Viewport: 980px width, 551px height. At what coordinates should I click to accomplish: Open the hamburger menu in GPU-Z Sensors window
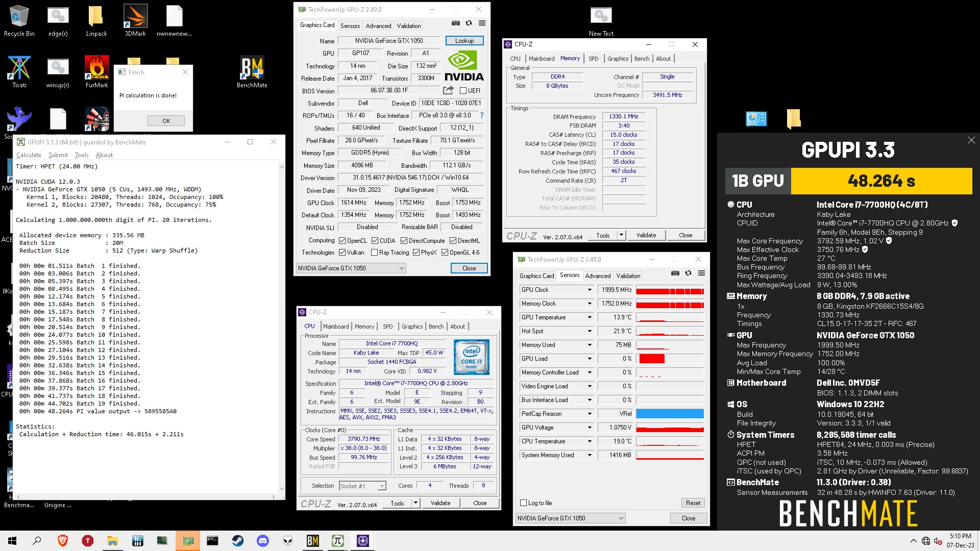(701, 273)
